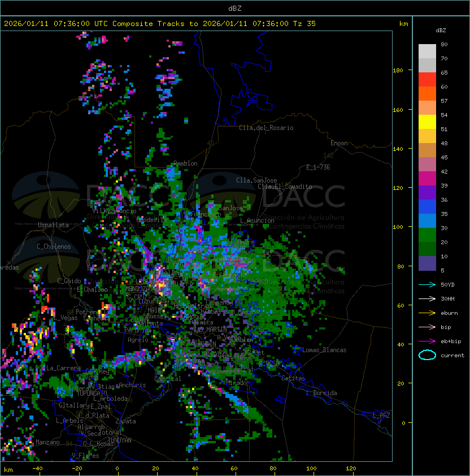The width and height of the screenshot is (470, 476).
Task: Click the Zapata place label
Action: pyautogui.click(x=125, y=421)
